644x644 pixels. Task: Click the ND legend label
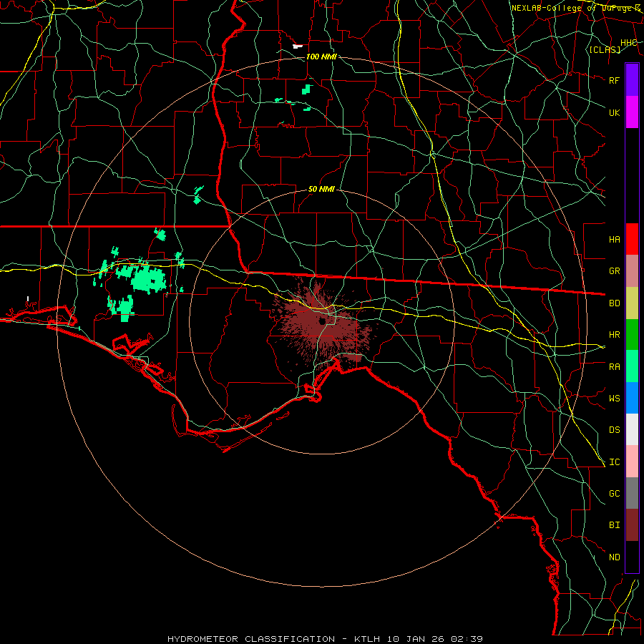tap(614, 557)
